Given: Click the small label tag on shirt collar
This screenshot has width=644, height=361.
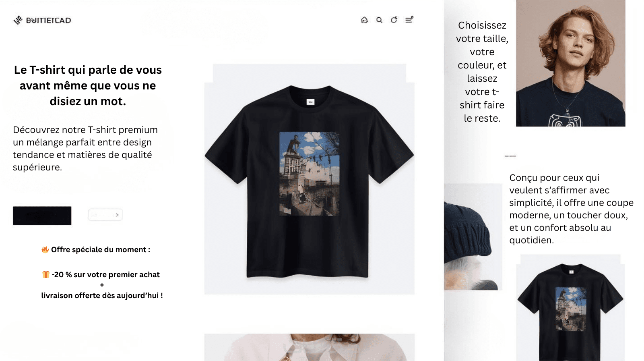Looking at the screenshot, I should click(310, 102).
